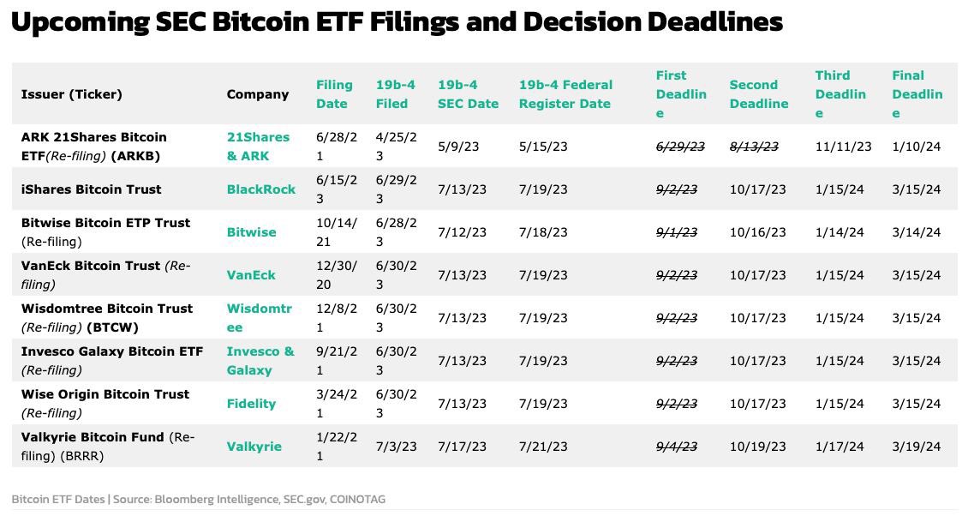
Task: Click the 19b-4 Filed column header
Action: (395, 94)
